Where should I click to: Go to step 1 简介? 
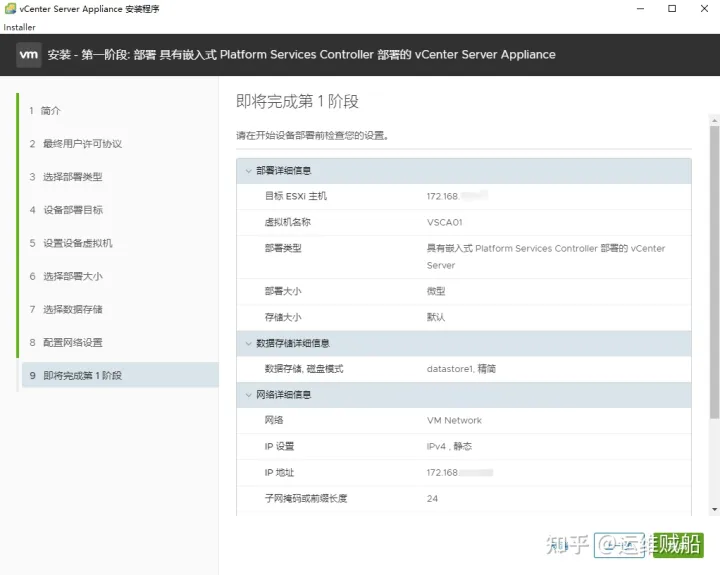pyautogui.click(x=50, y=111)
